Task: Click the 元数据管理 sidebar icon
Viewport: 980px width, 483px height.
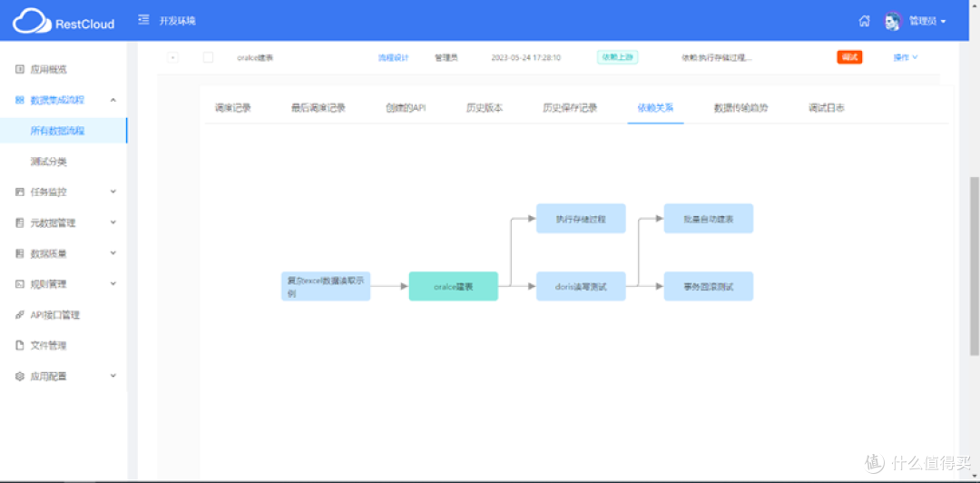Action: (x=19, y=222)
